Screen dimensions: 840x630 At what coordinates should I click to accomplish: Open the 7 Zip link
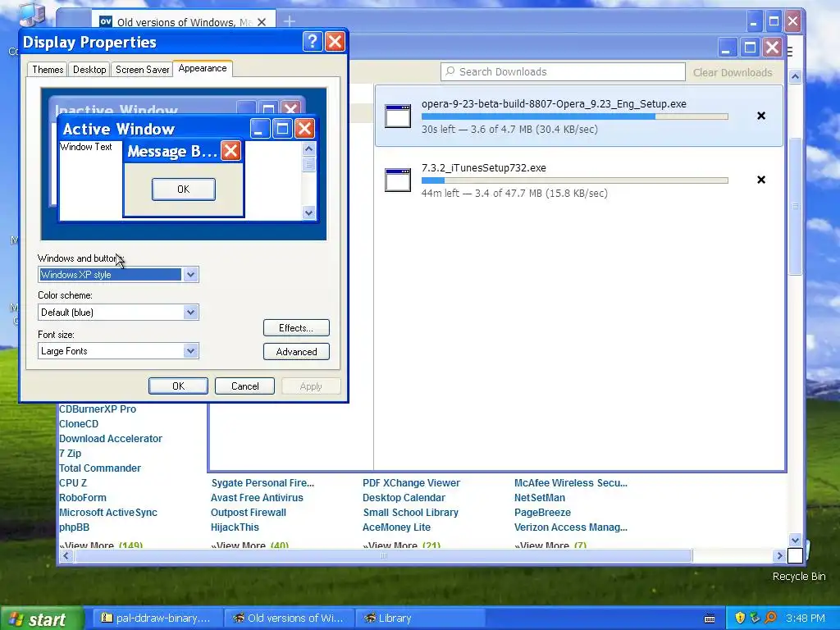tap(71, 454)
